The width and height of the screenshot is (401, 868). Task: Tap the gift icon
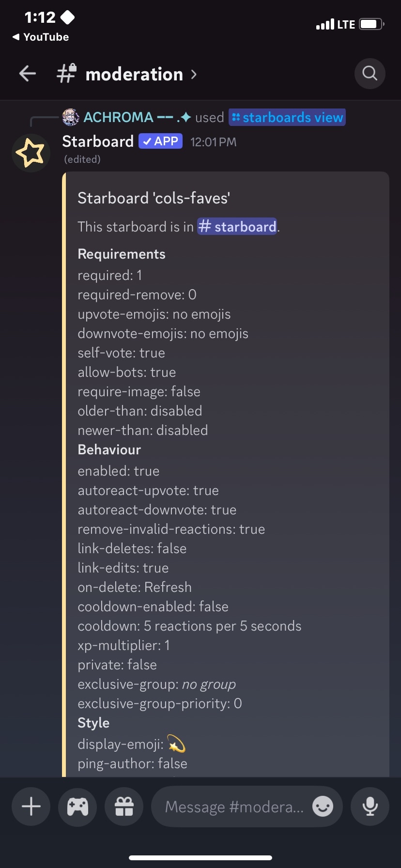click(124, 806)
